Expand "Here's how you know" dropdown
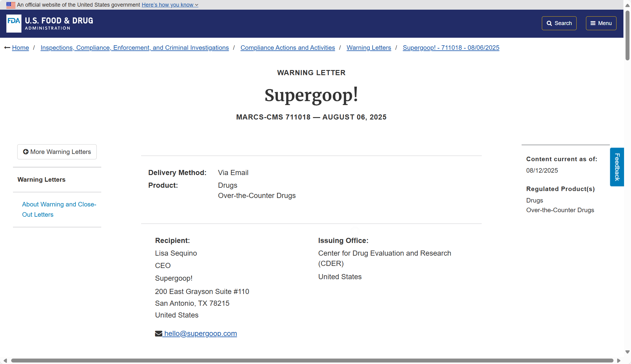This screenshot has width=631, height=364. tap(170, 5)
